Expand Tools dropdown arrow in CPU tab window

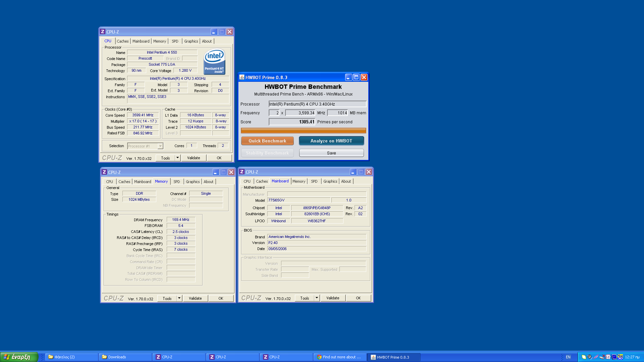178,158
